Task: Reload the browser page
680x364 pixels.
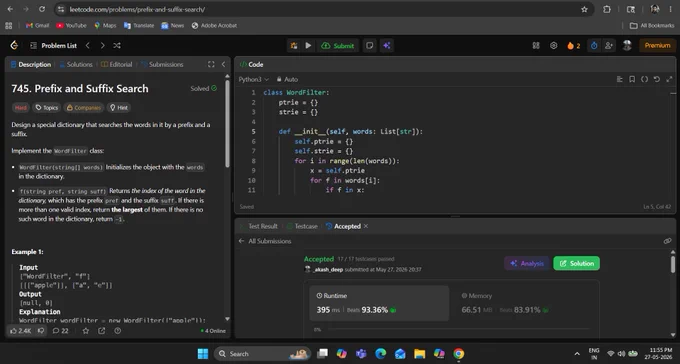Action: (42, 9)
